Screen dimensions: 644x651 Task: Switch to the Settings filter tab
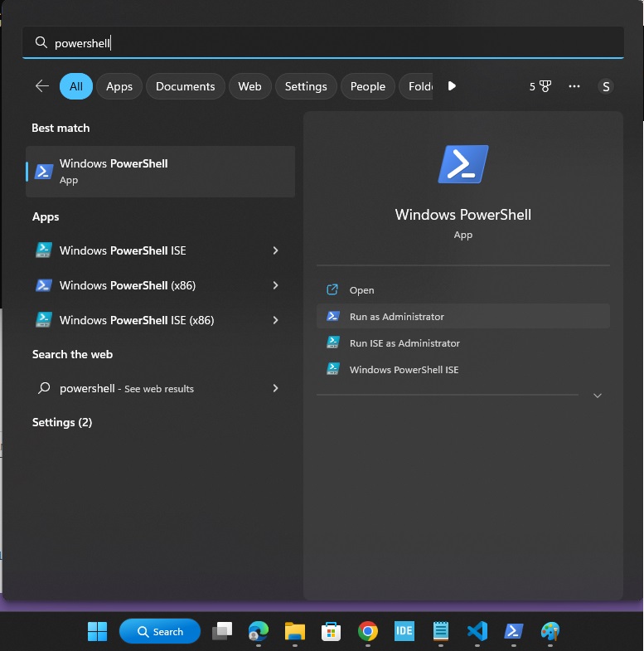(x=306, y=86)
